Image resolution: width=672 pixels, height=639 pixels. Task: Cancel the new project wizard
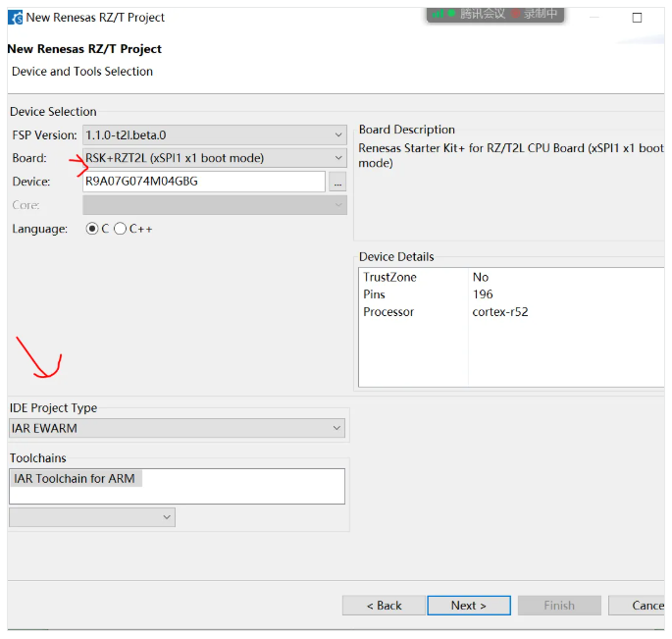pos(639,605)
